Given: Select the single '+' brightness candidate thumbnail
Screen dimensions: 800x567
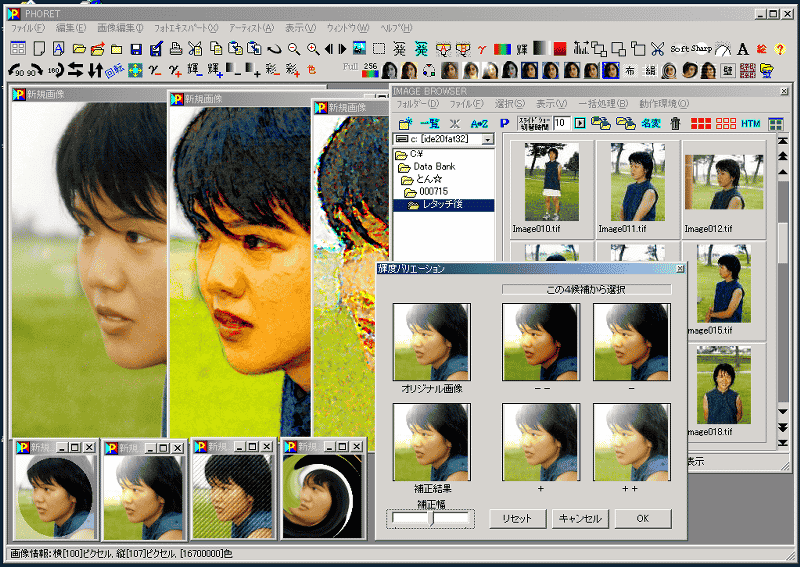Looking at the screenshot, I should click(541, 442).
